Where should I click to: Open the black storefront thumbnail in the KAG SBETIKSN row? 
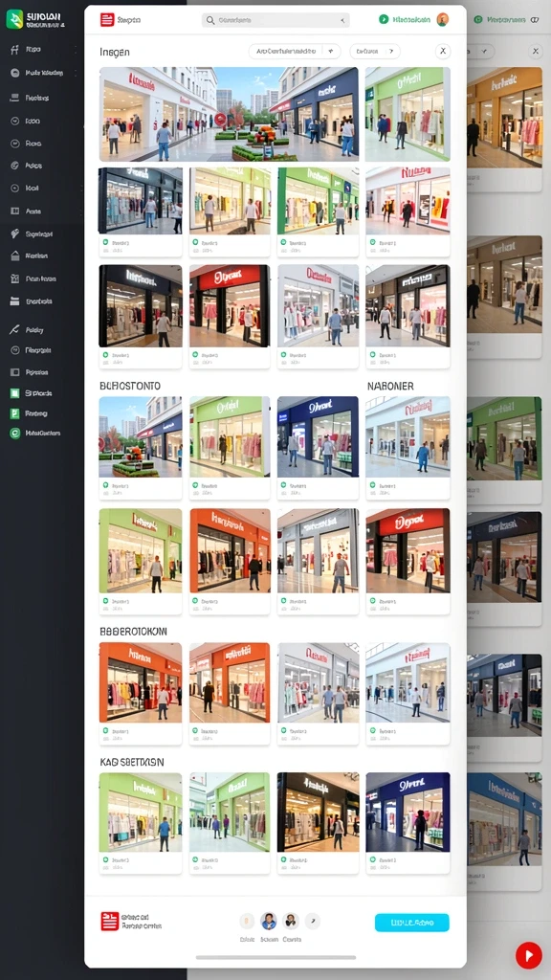click(x=318, y=812)
